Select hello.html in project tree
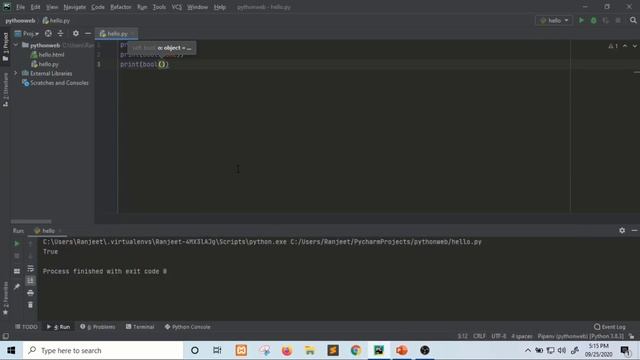 (47, 55)
